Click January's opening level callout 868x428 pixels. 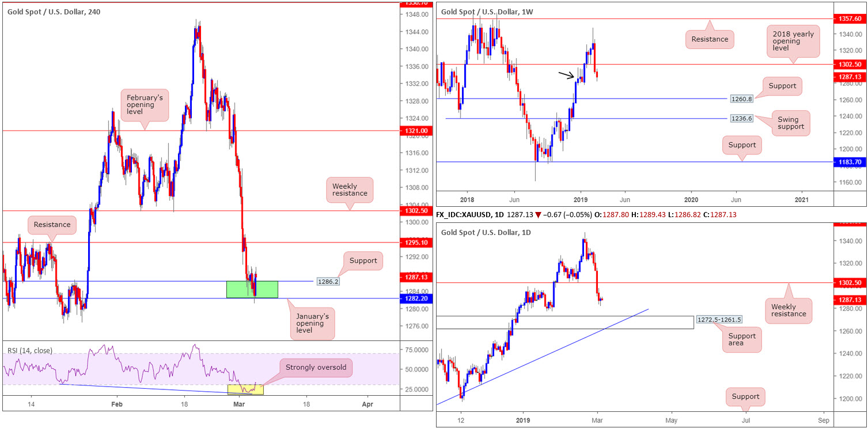(311, 323)
